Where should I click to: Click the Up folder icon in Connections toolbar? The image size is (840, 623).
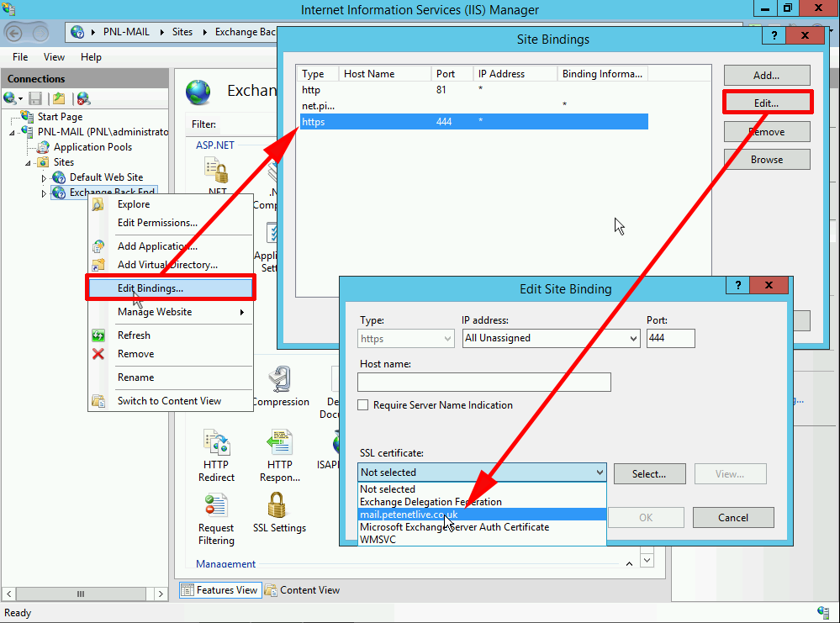(x=58, y=98)
